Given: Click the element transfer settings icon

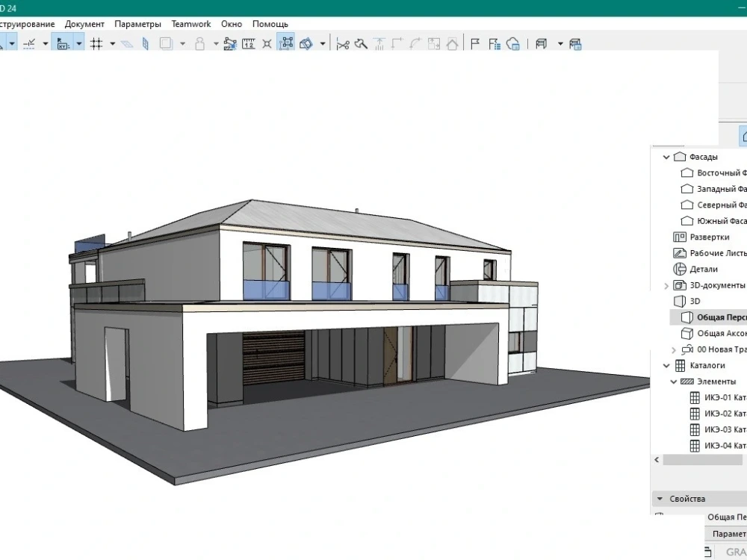Looking at the screenshot, I should tap(230, 44).
